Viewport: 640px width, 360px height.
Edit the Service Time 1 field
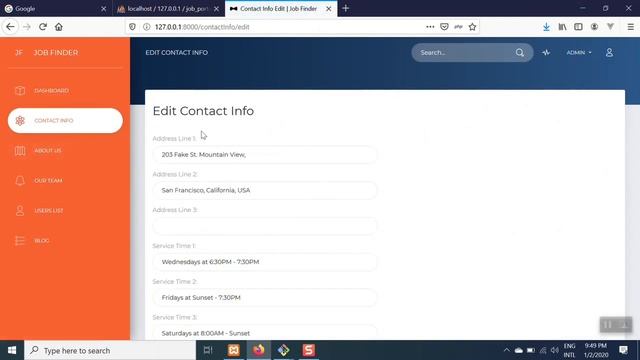[x=265, y=262]
